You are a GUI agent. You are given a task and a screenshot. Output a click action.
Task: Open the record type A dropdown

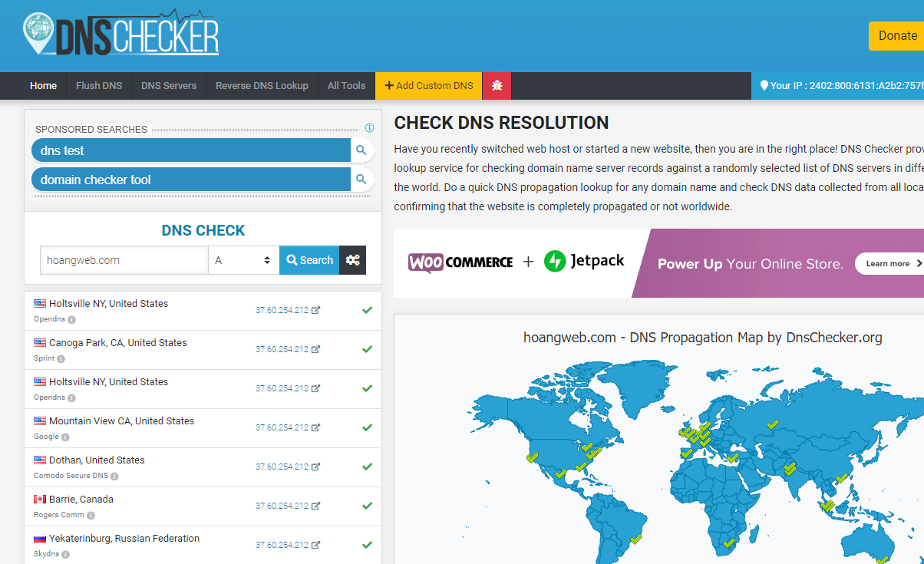pos(244,260)
